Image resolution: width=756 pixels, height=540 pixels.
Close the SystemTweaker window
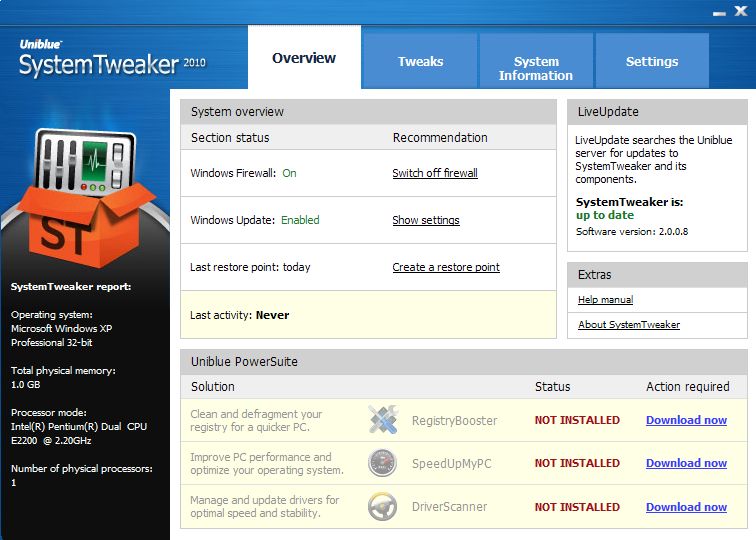[741, 11]
